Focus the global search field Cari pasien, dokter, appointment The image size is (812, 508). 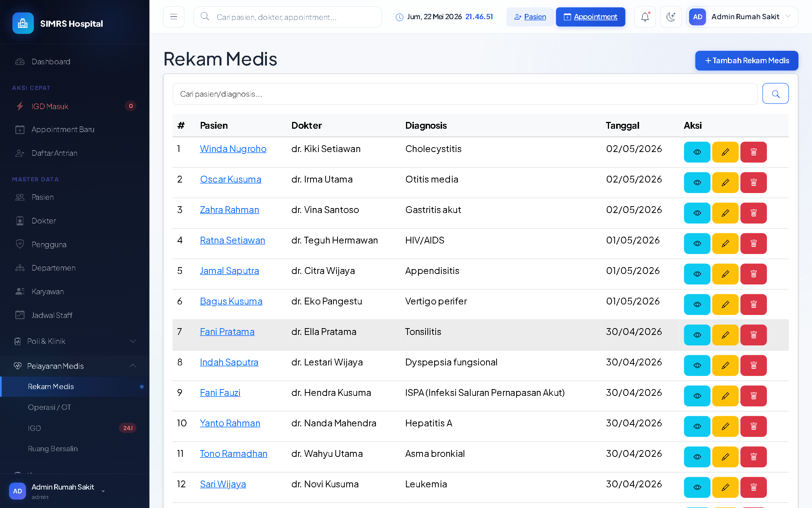[x=288, y=17]
